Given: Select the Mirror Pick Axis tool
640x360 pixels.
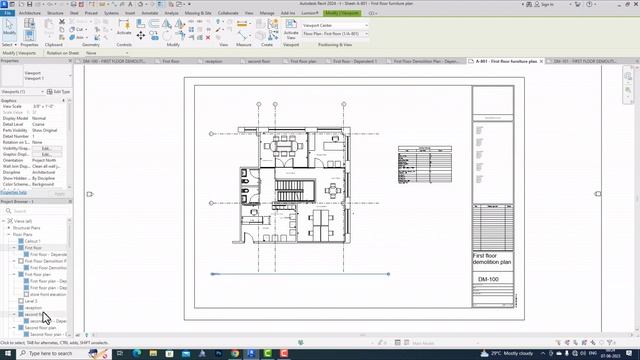Looking at the screenshot, I should (167, 24).
